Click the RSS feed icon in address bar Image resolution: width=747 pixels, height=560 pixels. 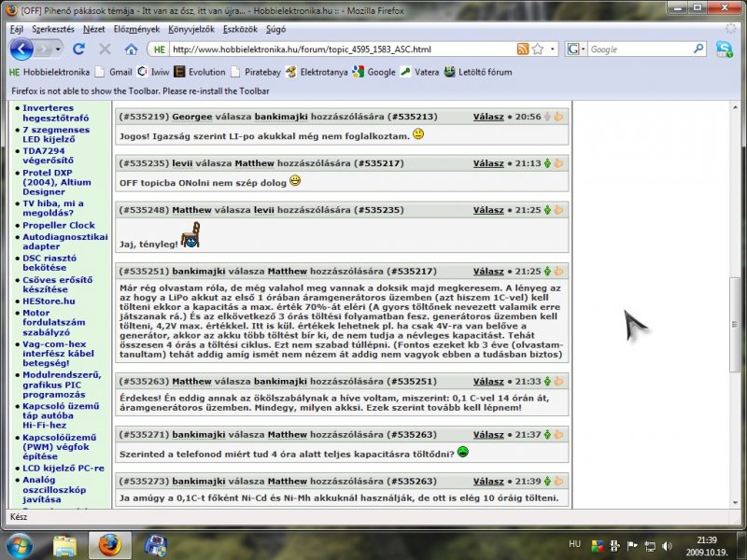coord(523,49)
